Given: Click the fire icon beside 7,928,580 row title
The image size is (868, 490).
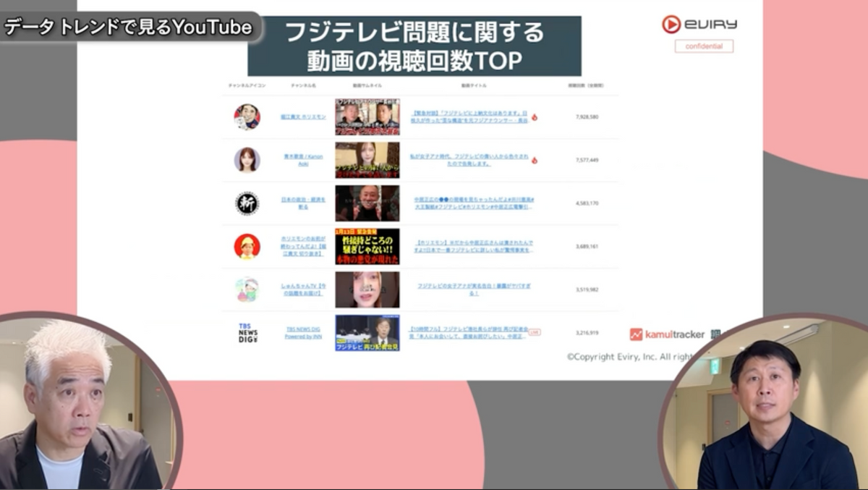Looking at the screenshot, I should pos(535,117).
